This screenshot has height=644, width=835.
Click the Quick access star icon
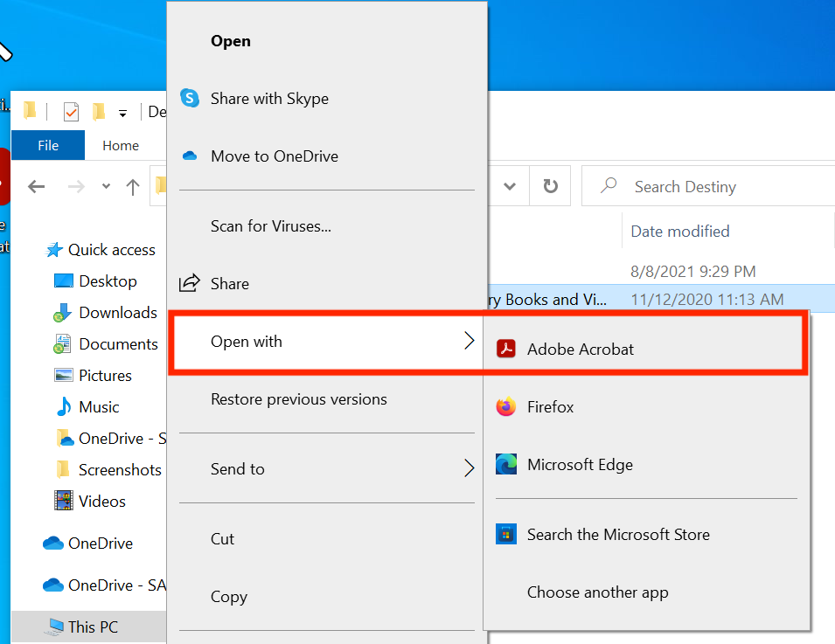click(x=54, y=250)
